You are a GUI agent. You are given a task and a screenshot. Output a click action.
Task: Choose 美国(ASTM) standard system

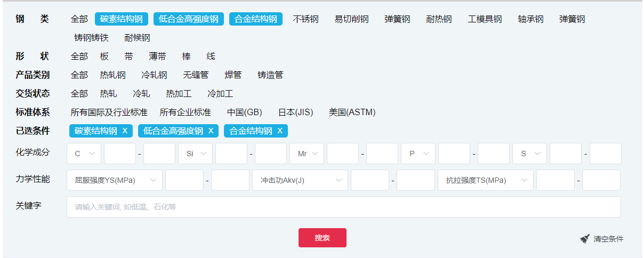[352, 112]
